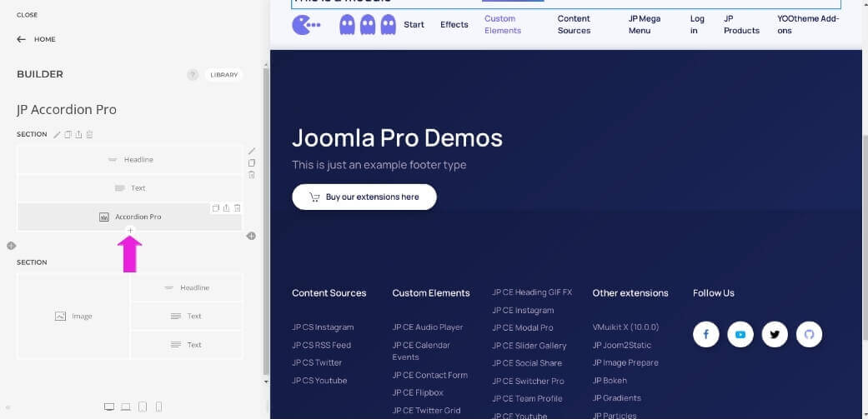Open JP CE Flipbox footer link
Viewport: 868px width, 419px height.
[x=418, y=393]
